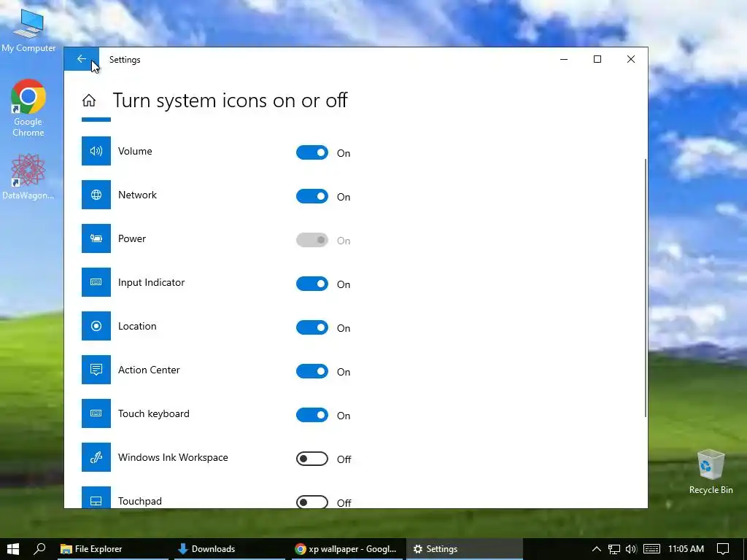The width and height of the screenshot is (747, 560).
Task: Click the Input Indicator keyboard icon tile
Action: click(x=96, y=282)
